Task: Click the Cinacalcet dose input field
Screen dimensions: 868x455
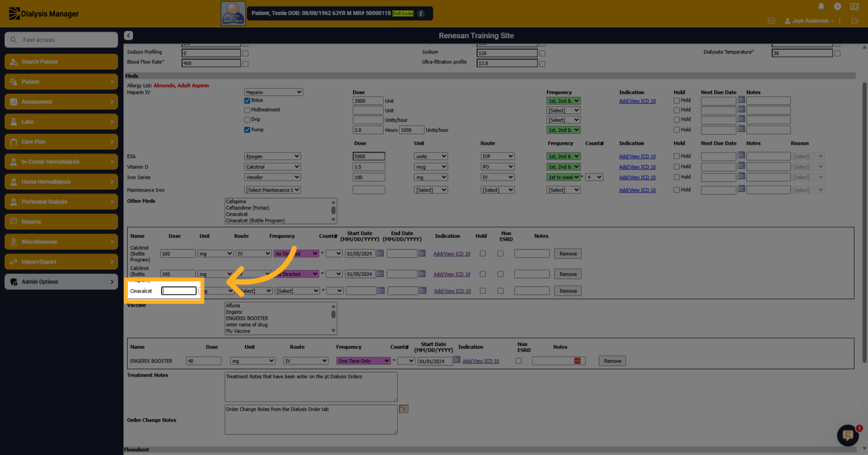Action: [179, 291]
